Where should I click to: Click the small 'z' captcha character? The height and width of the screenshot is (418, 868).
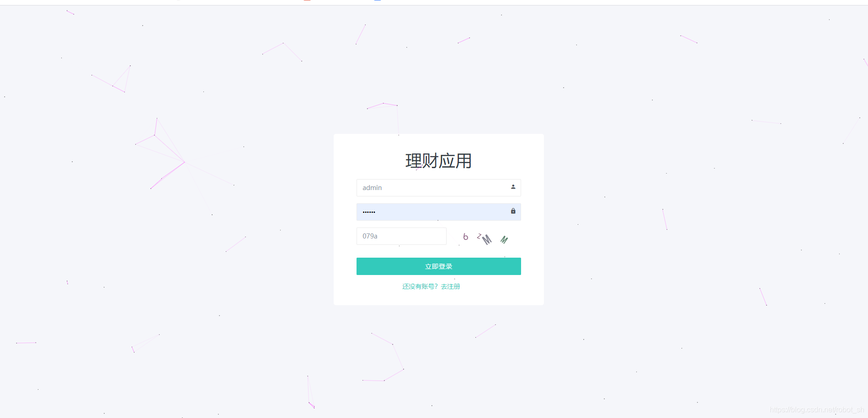coord(479,236)
